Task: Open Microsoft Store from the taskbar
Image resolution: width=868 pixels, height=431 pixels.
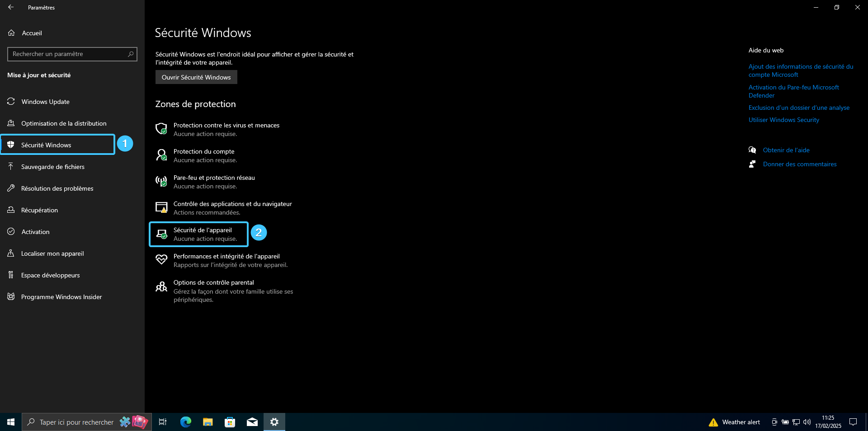Action: (x=230, y=422)
